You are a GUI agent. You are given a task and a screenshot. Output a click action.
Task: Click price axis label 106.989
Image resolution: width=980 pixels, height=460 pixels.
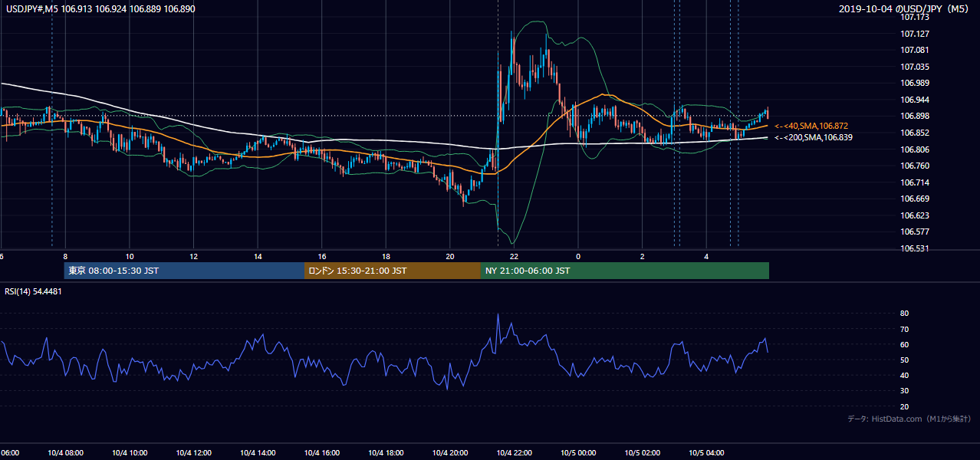point(915,83)
